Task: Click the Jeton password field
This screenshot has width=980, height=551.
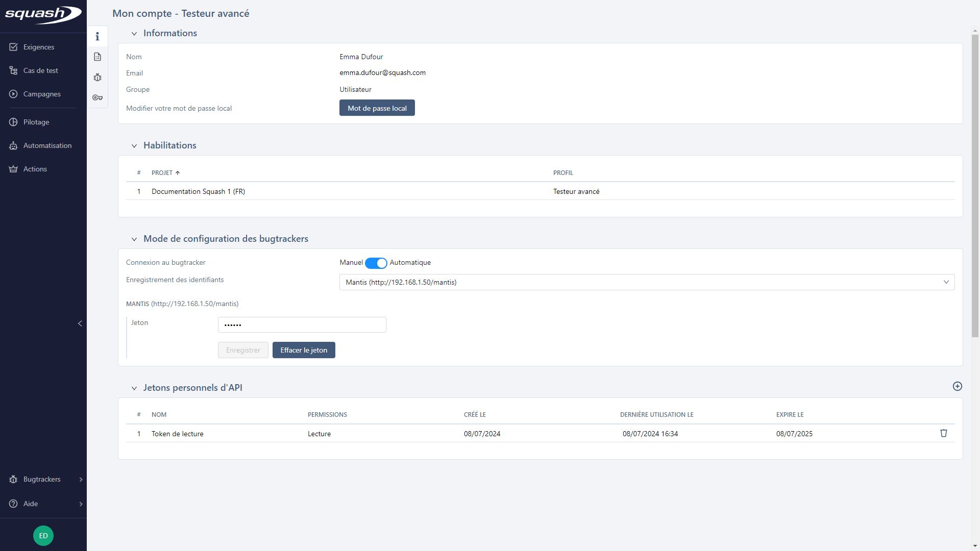Action: 302,325
